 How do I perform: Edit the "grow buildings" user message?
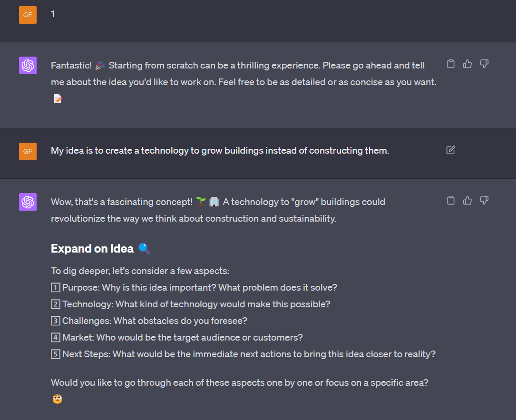(451, 150)
